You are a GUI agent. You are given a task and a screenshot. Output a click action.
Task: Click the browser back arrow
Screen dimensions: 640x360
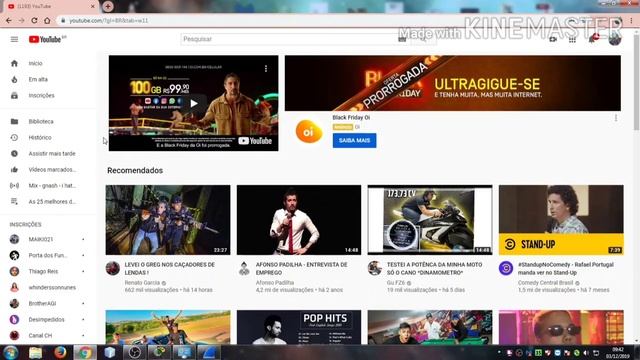point(9,20)
